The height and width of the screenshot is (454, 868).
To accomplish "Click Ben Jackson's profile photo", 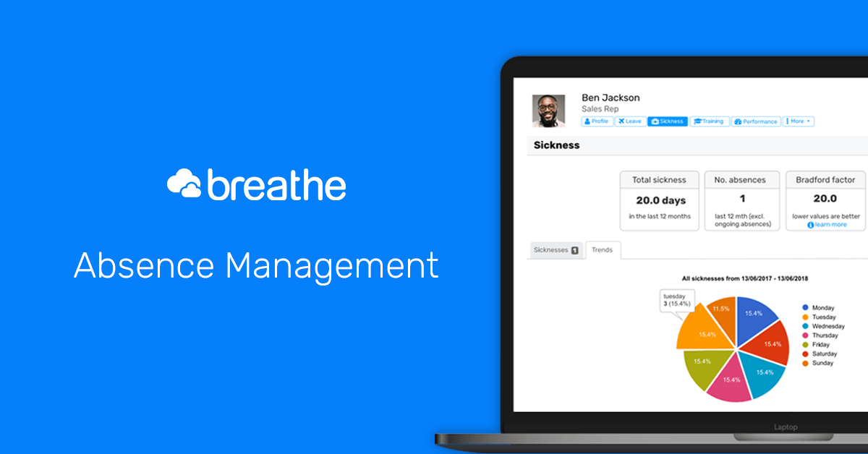I will click(548, 111).
